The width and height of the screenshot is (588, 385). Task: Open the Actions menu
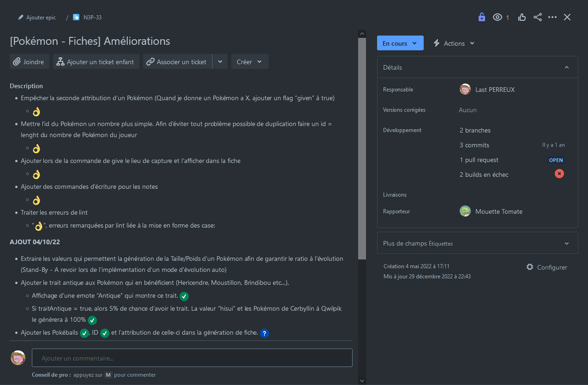click(454, 43)
